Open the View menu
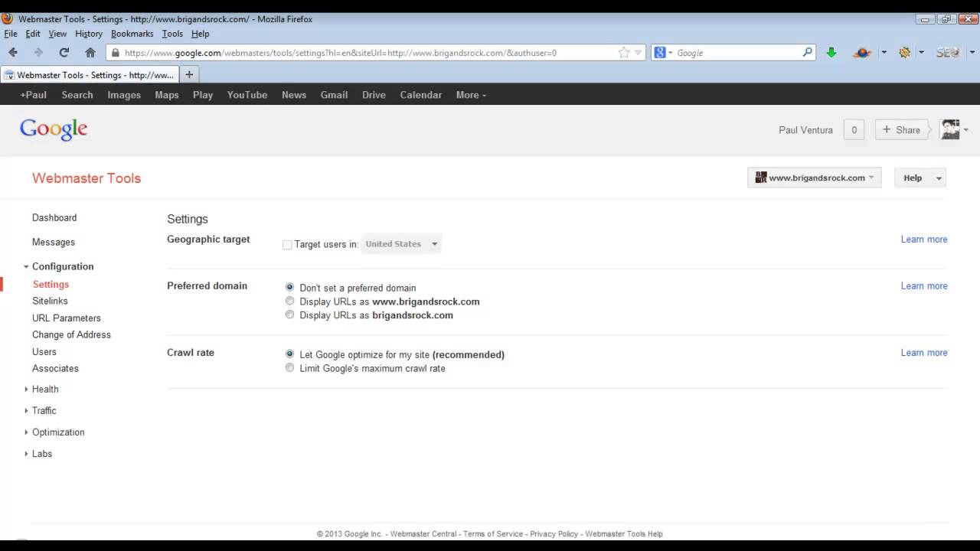Image resolution: width=980 pixels, height=551 pixels. (x=57, y=34)
